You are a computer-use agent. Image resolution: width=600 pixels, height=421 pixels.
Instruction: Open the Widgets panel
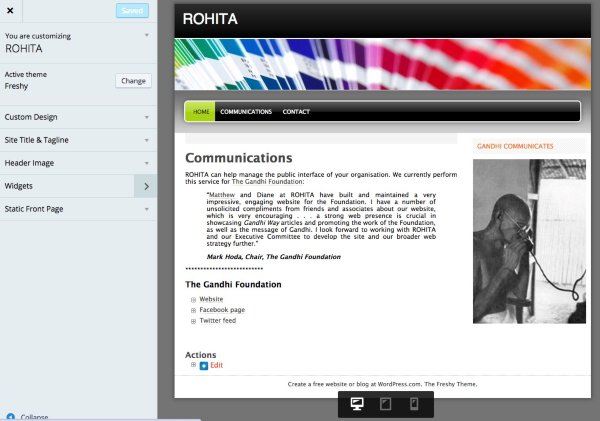pyautogui.click(x=78, y=186)
